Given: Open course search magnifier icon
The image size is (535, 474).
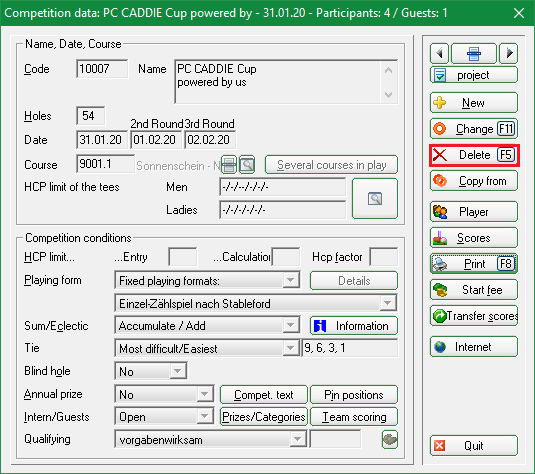Looking at the screenshot, I should point(247,165).
